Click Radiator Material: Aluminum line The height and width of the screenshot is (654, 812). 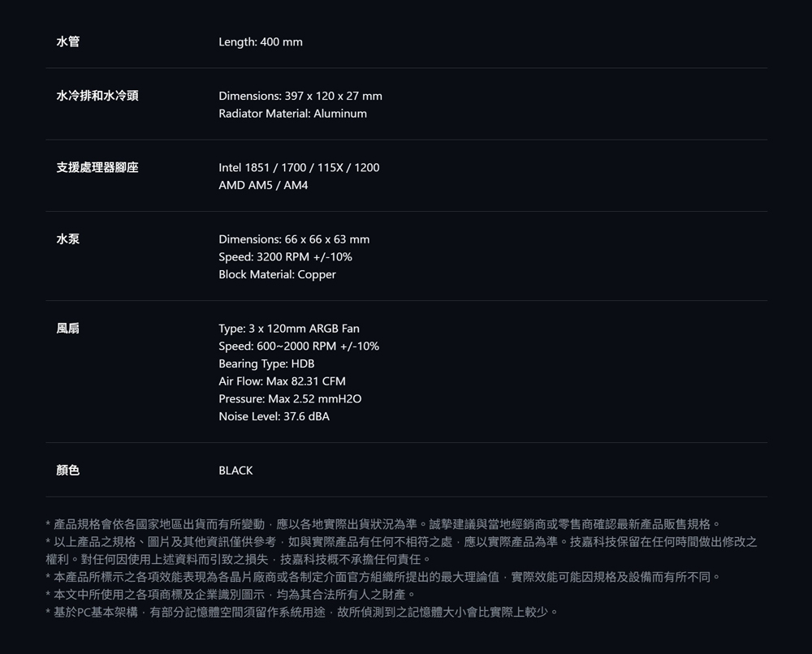pyautogui.click(x=292, y=114)
